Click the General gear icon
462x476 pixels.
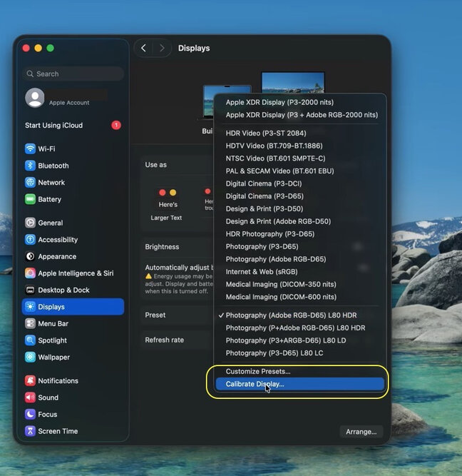click(x=30, y=223)
